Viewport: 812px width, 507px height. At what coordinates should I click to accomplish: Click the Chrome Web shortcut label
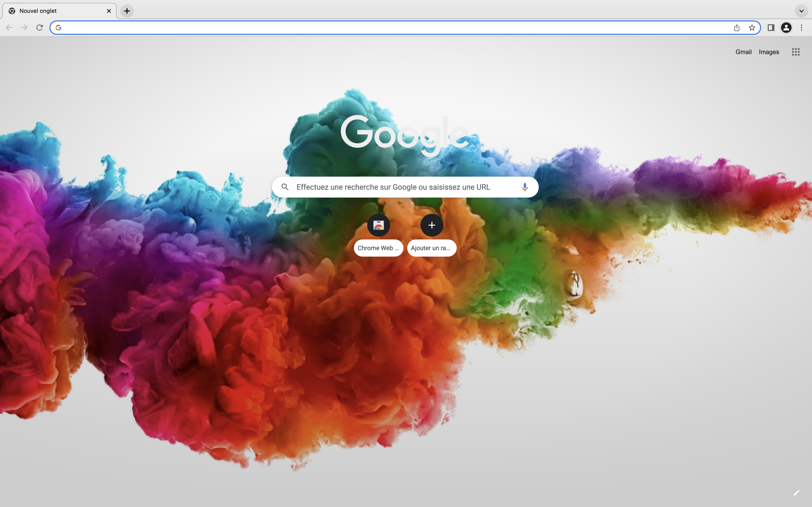378,248
